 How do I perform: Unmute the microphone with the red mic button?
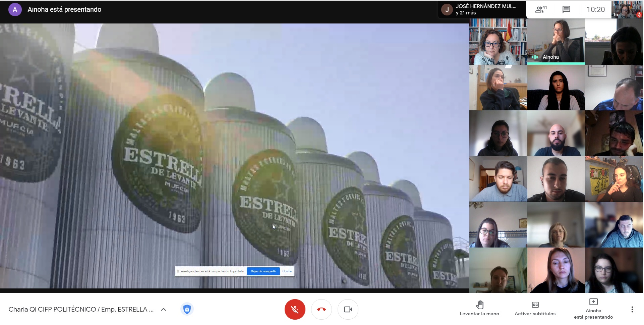295,309
